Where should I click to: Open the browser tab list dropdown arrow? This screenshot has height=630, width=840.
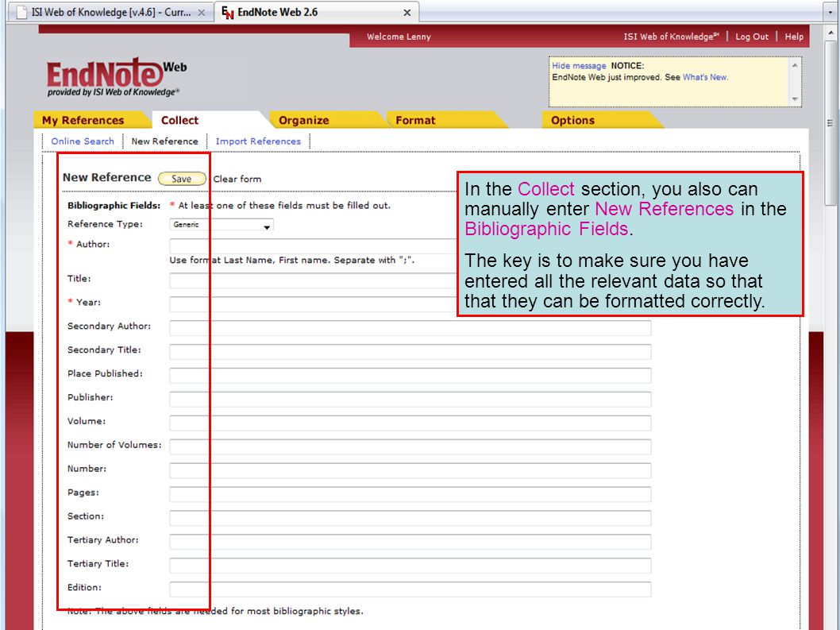(830, 12)
